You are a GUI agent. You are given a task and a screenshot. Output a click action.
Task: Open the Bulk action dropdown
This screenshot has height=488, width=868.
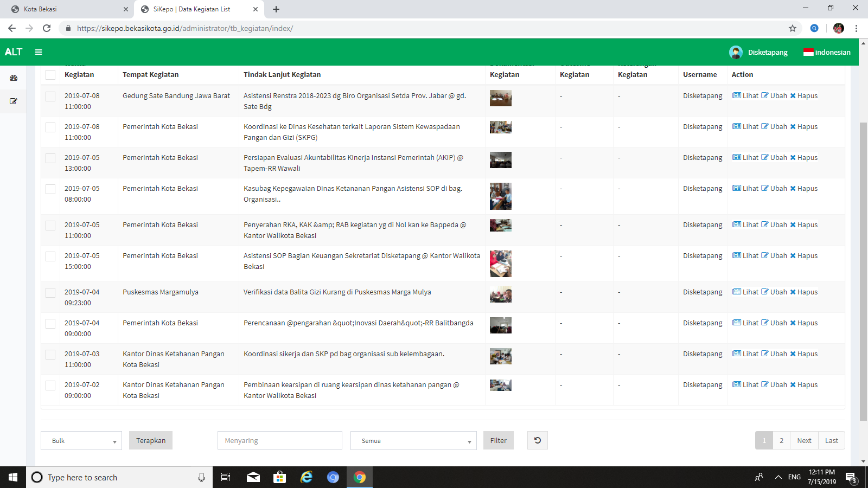pos(81,440)
